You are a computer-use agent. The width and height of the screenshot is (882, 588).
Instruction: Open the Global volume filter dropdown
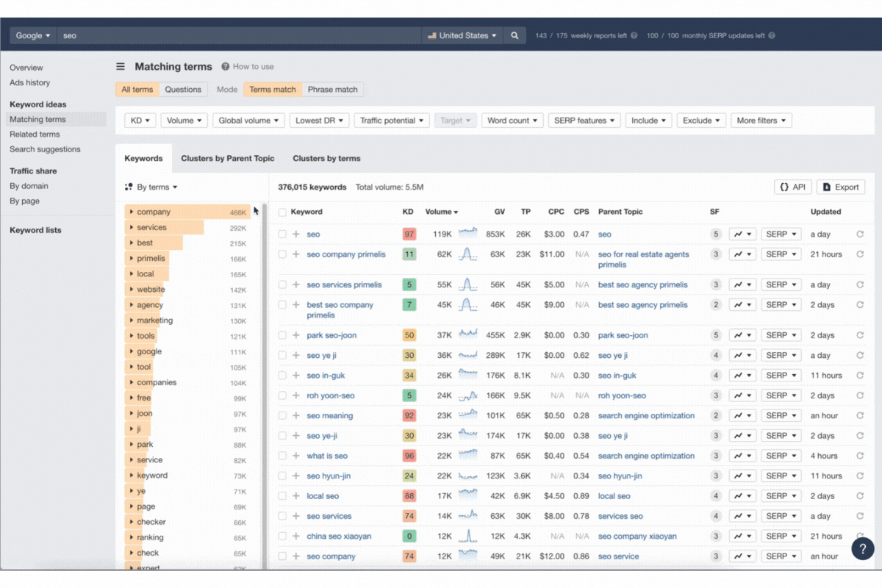(249, 121)
